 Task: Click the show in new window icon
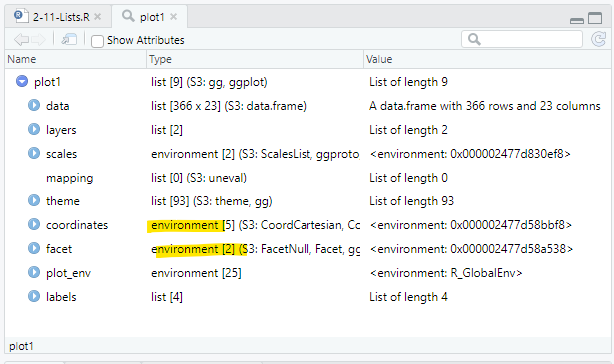(x=69, y=39)
